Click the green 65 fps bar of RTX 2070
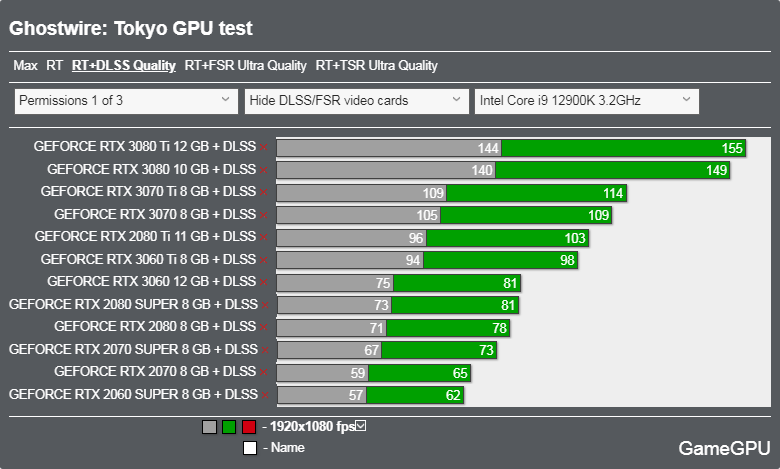Viewport: 780px width, 469px height. pos(420,373)
